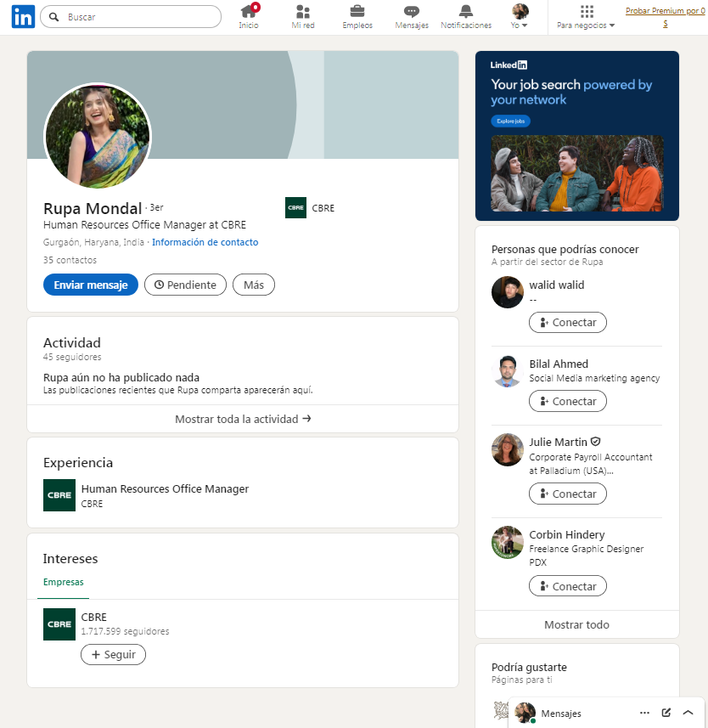Click Explore jobs ad button
The width and height of the screenshot is (708, 728).
(x=510, y=121)
